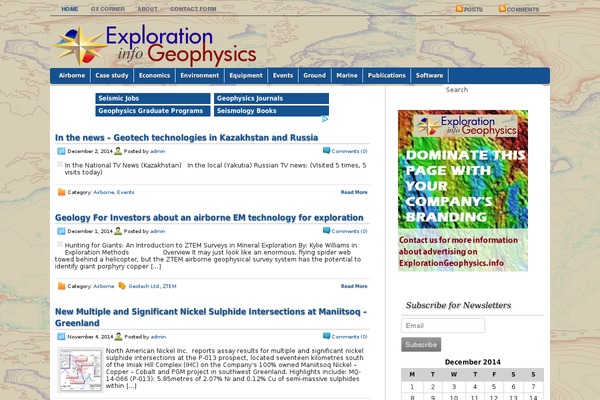Click Read More on the Geology For Investors post

coord(354,286)
